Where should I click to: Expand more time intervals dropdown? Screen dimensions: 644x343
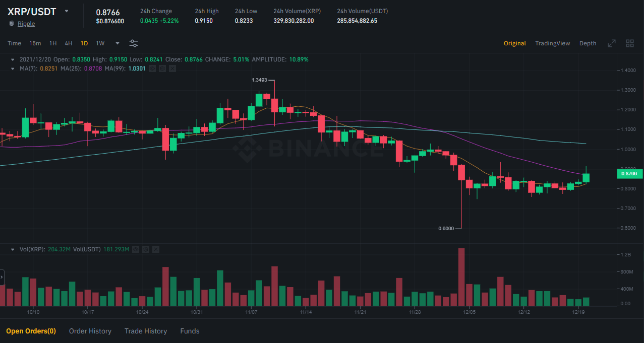[x=118, y=43]
